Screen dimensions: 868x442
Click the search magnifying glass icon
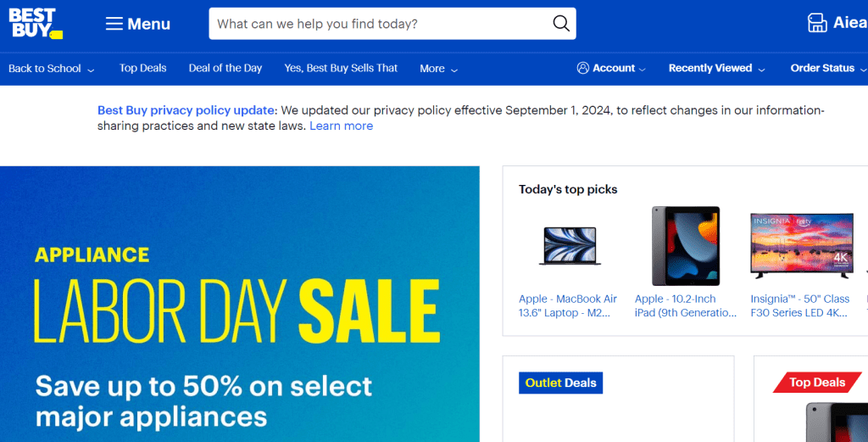[x=561, y=24]
